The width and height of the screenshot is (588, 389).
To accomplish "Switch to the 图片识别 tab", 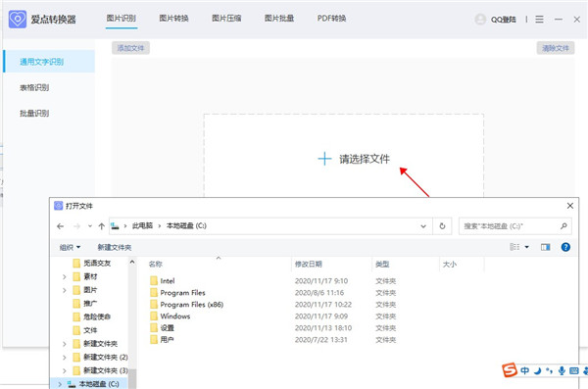I will [122, 18].
